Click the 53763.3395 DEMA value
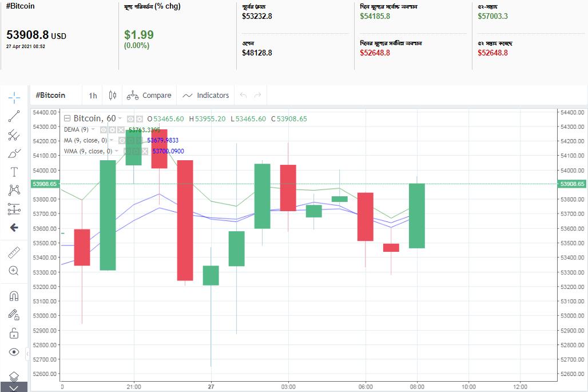 click(x=144, y=130)
